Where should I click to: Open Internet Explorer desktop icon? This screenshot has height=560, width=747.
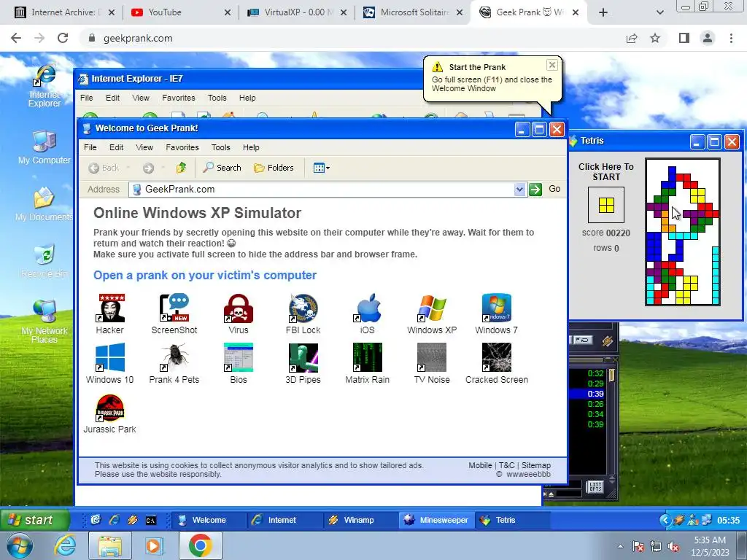(x=44, y=86)
